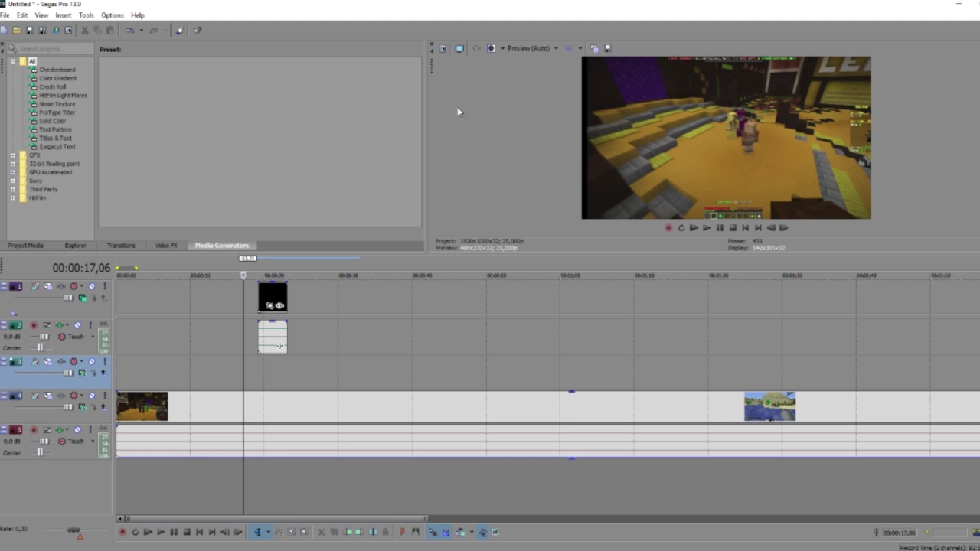Screen dimensions: 980x551
Task: Select the Titles & Text generator
Action: click(x=55, y=139)
